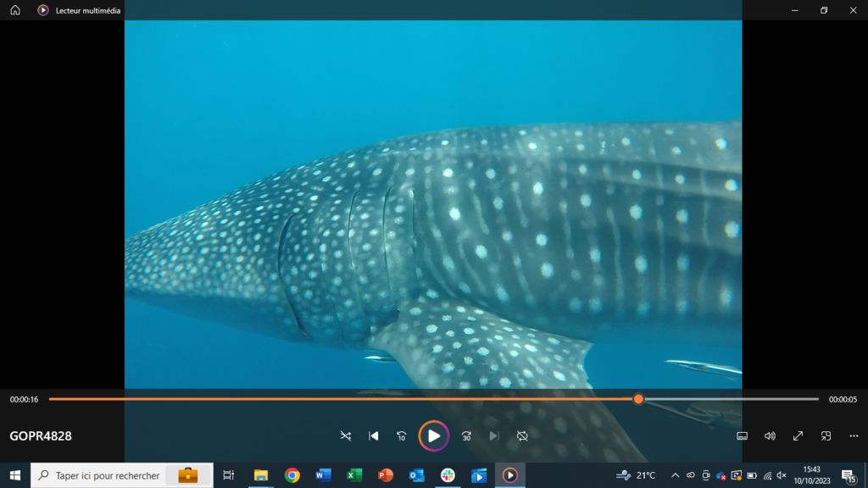Open the notification center
This screenshot has height=488, width=868.
[x=848, y=475]
